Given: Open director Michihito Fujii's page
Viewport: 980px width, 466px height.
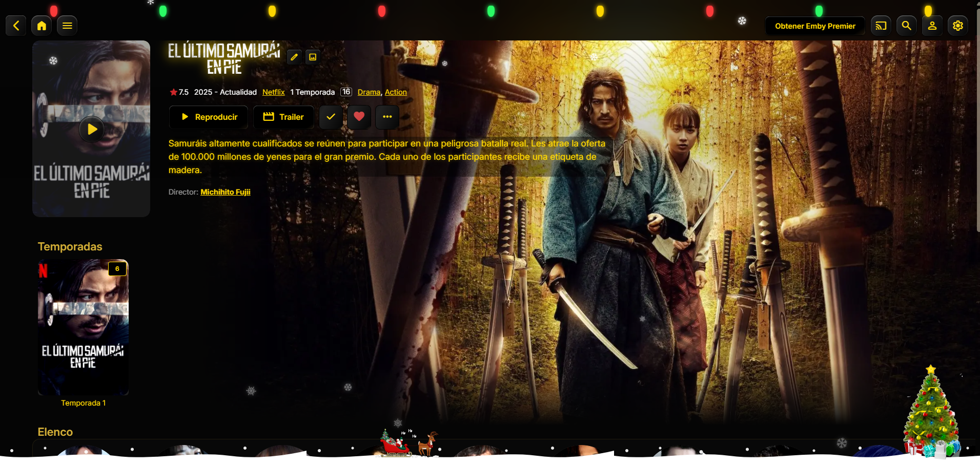Looking at the screenshot, I should (x=226, y=192).
